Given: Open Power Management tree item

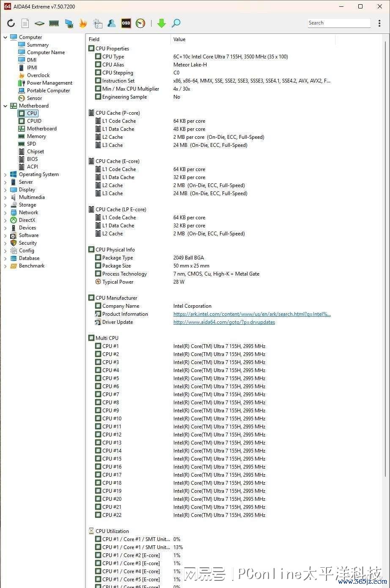Looking at the screenshot, I should pos(49,83).
